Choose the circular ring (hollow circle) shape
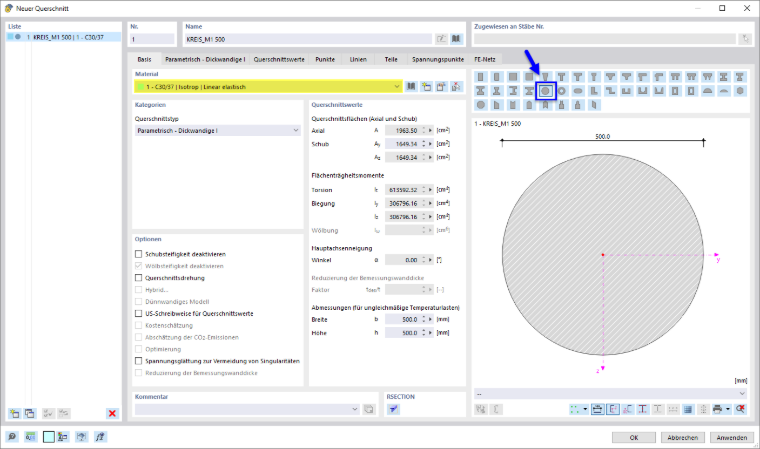The image size is (760, 449). [x=561, y=91]
